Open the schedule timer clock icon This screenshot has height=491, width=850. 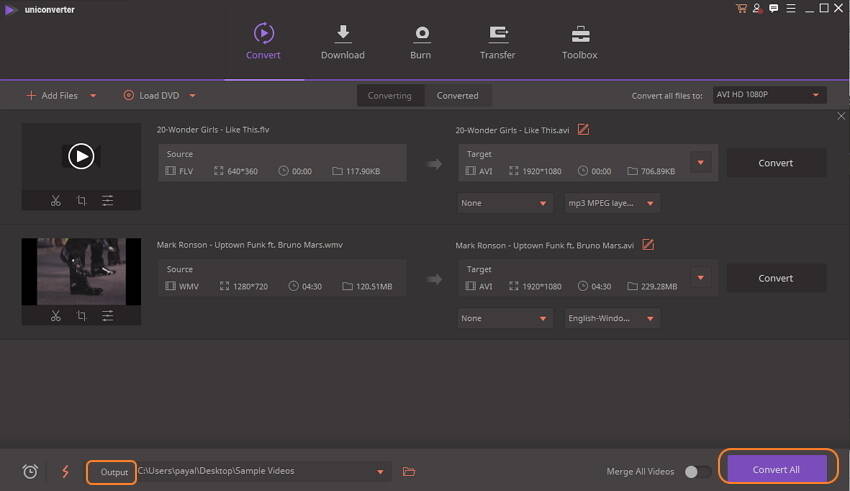tap(30, 471)
